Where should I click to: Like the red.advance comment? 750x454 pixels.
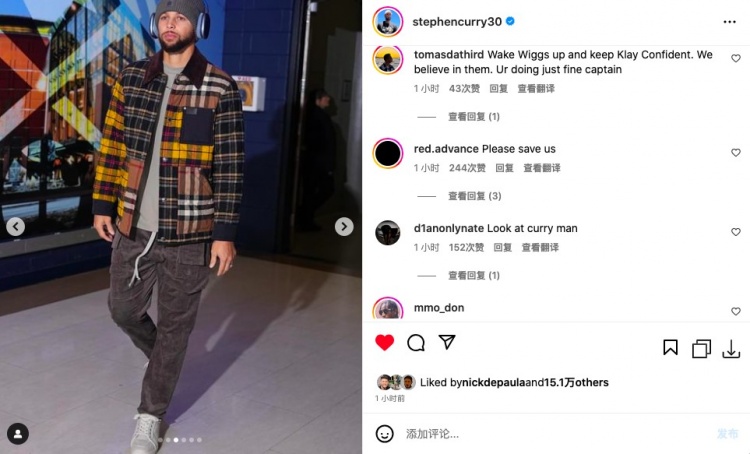(x=736, y=153)
